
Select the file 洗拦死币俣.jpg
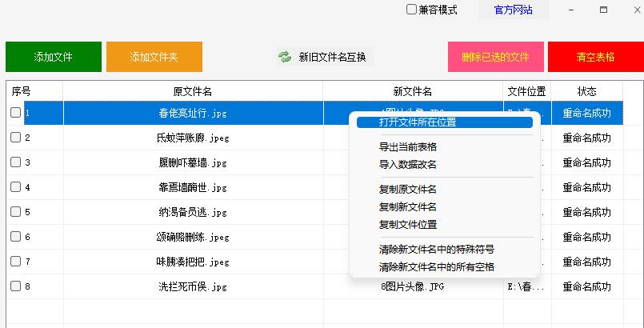pyautogui.click(x=193, y=286)
